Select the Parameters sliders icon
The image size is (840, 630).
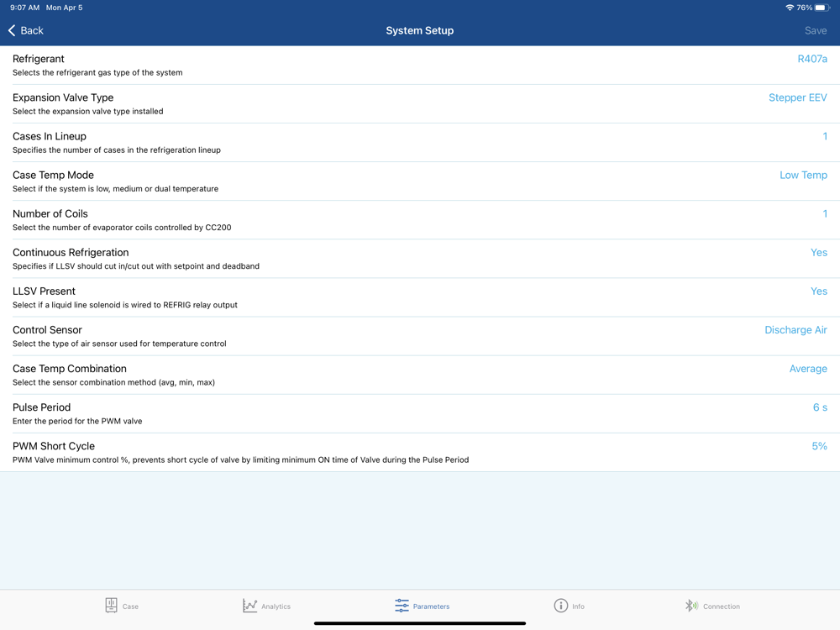coord(402,606)
